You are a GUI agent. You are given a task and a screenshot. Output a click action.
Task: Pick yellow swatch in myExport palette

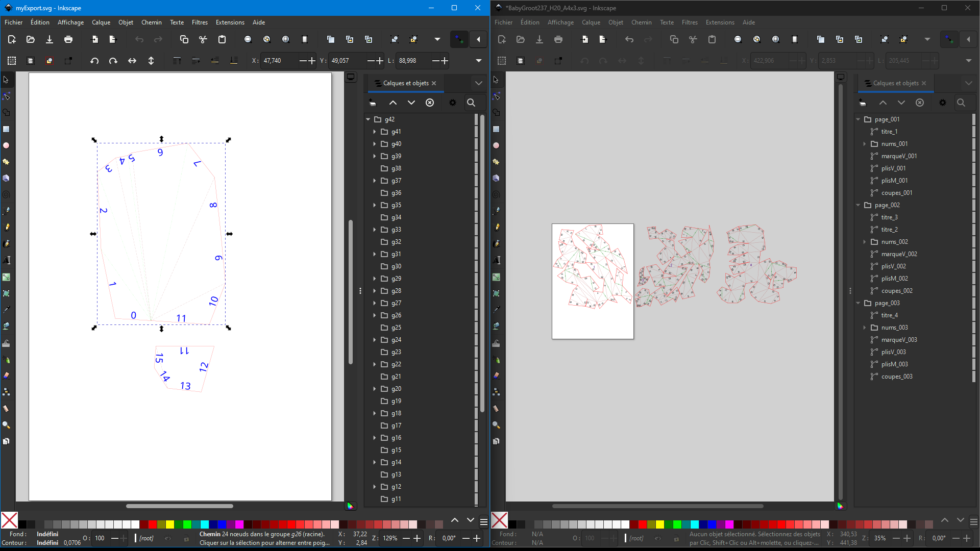click(x=170, y=524)
